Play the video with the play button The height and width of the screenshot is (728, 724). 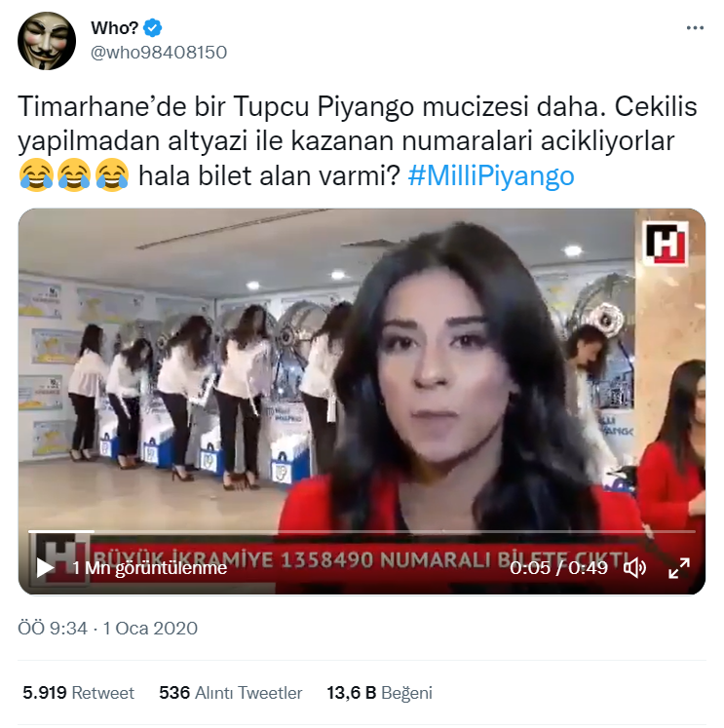[x=45, y=568]
